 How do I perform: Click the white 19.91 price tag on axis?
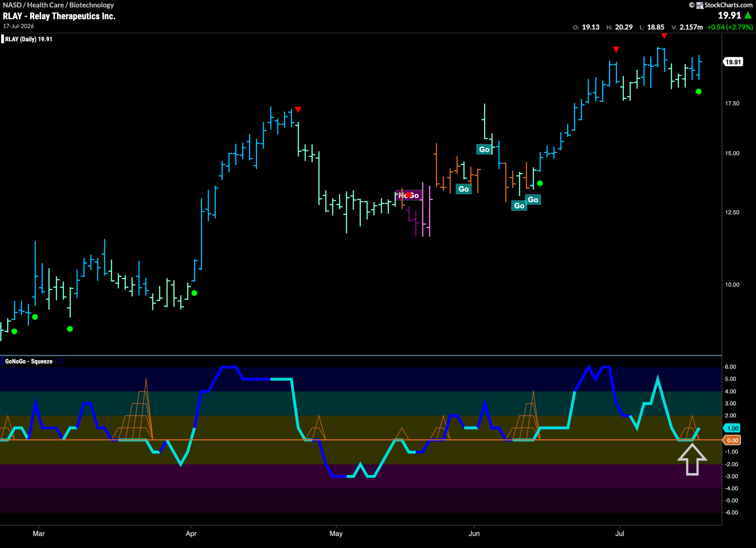coord(733,62)
